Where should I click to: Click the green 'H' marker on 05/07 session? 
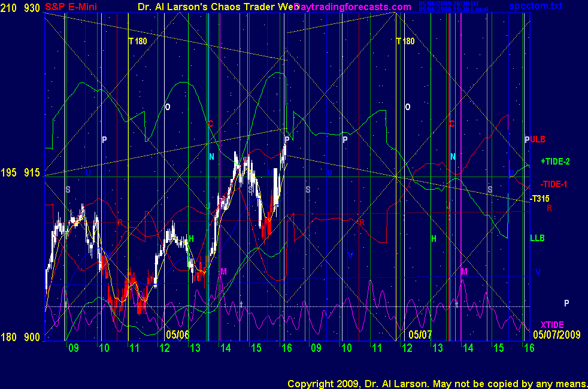pyautogui.click(x=434, y=239)
